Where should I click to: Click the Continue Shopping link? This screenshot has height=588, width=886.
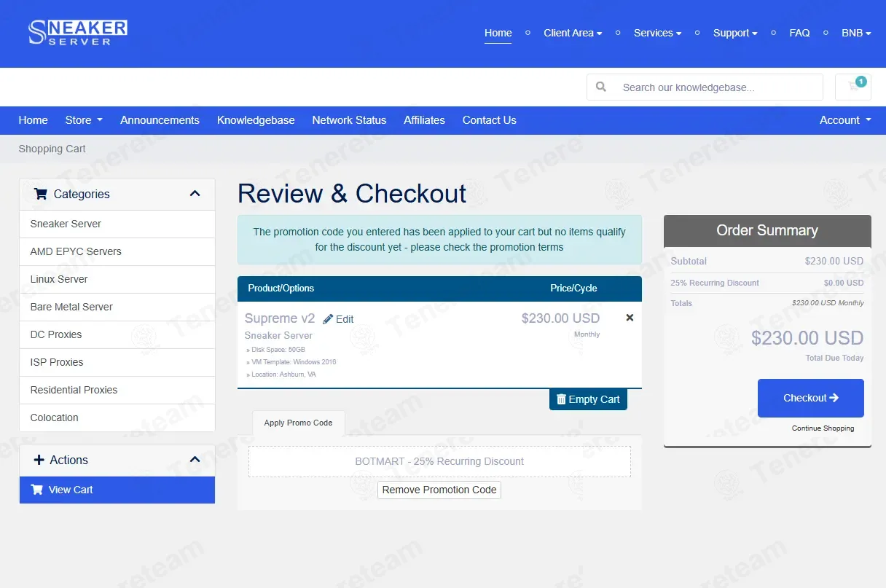(x=823, y=428)
